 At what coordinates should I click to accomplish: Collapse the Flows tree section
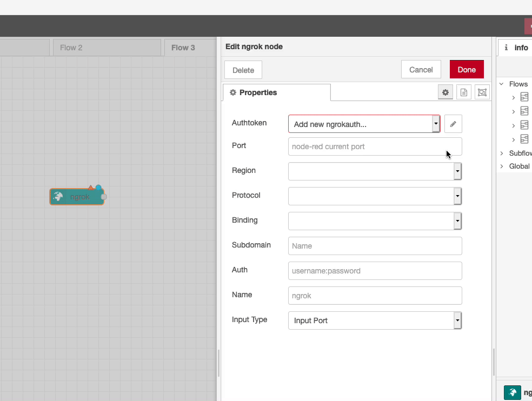pyautogui.click(x=502, y=84)
